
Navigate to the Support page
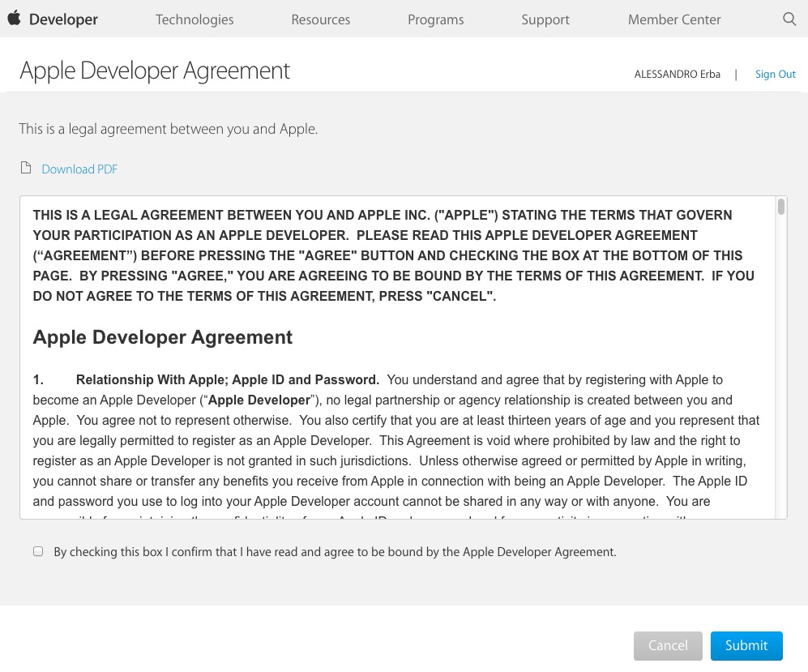[545, 19]
